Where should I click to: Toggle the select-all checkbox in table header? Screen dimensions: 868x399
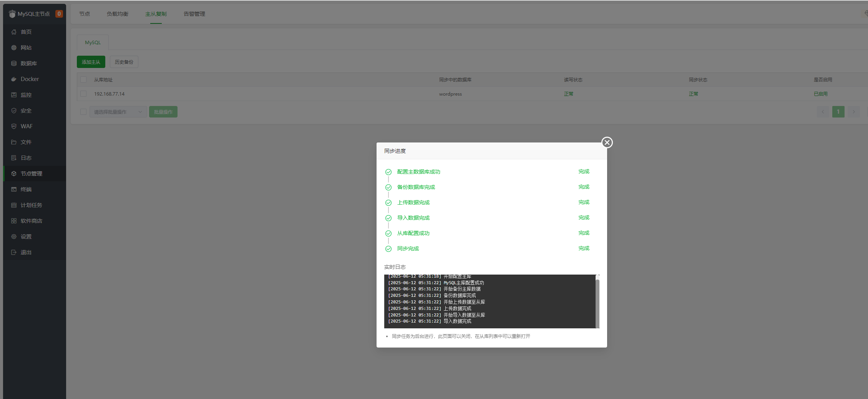point(83,79)
